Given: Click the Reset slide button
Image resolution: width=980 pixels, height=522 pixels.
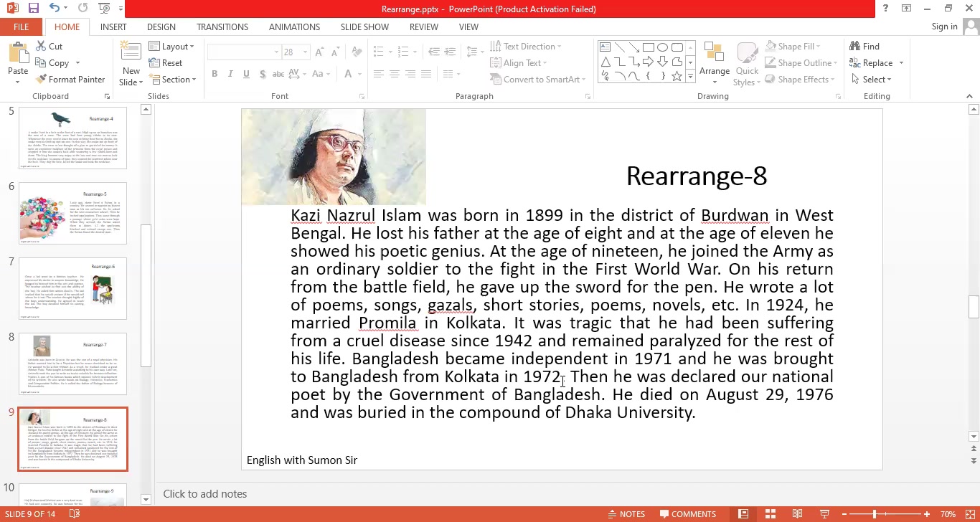Looking at the screenshot, I should coord(166,62).
